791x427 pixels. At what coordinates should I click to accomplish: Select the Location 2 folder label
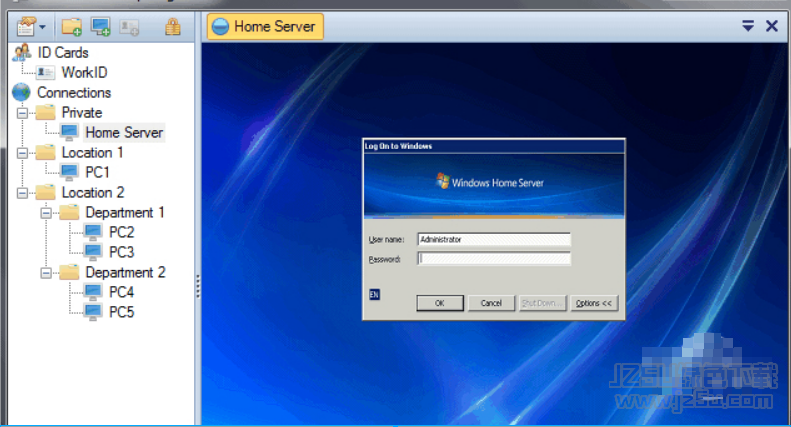[93, 192]
